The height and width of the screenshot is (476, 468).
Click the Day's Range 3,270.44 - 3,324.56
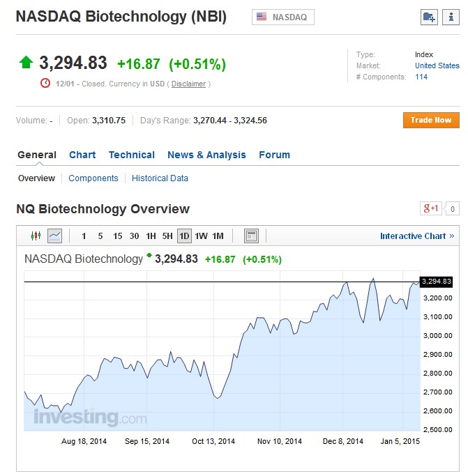230,121
